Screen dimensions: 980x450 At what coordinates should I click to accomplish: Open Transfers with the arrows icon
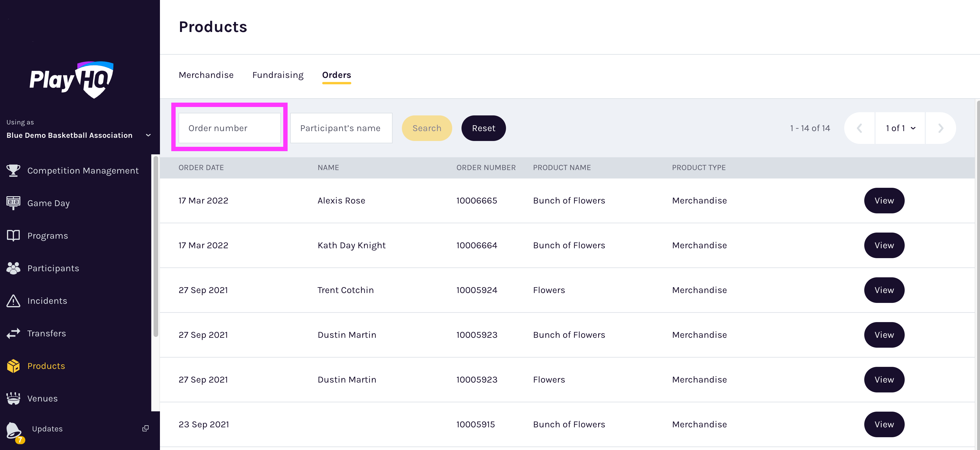[x=13, y=333]
